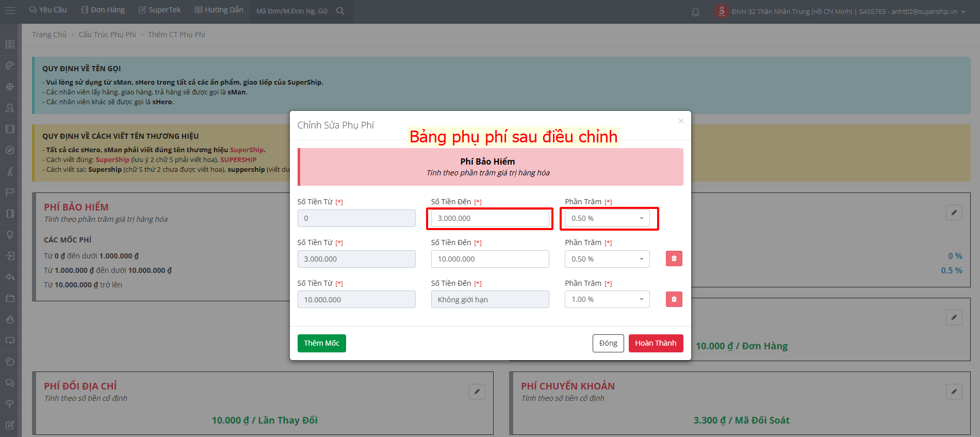
Task: Open the flag icon in the sidebar
Action: pyautogui.click(x=10, y=192)
